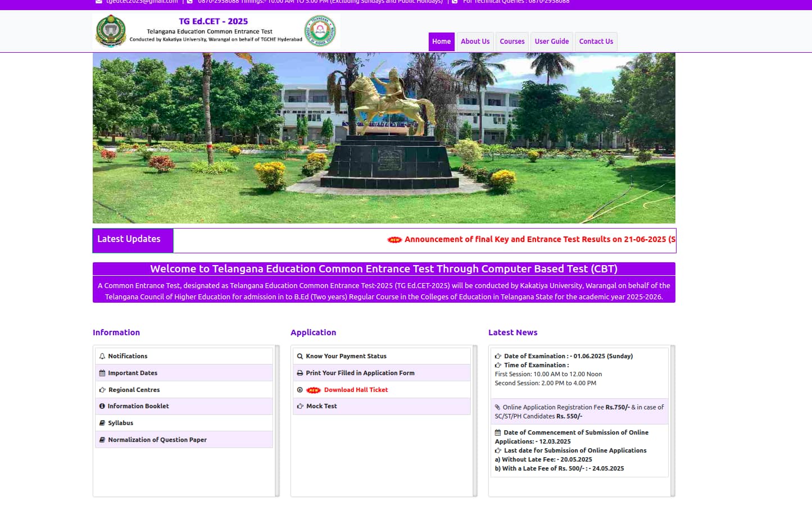This screenshot has width=812, height=506.
Task: Click the NEW badge beside Download Hall Ticket
Action: point(314,390)
